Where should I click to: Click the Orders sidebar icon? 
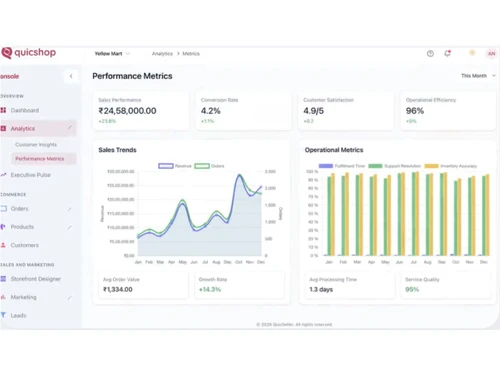click(x=3, y=209)
